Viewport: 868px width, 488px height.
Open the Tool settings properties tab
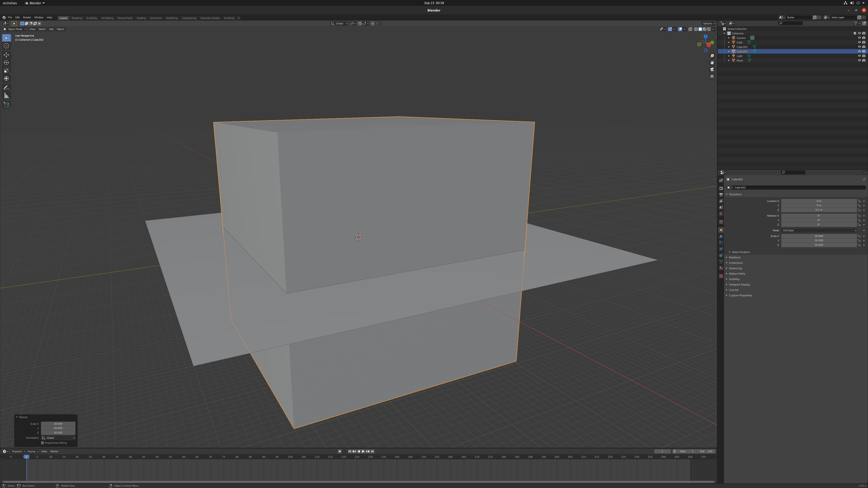721,180
